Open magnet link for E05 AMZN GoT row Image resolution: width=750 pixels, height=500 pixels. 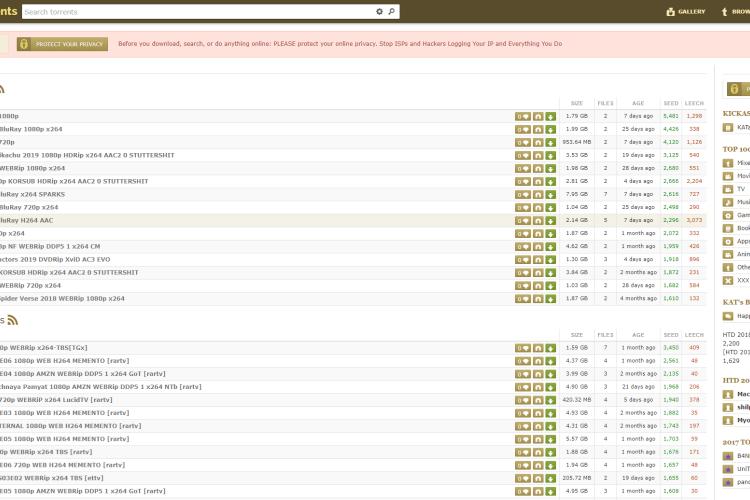click(538, 491)
